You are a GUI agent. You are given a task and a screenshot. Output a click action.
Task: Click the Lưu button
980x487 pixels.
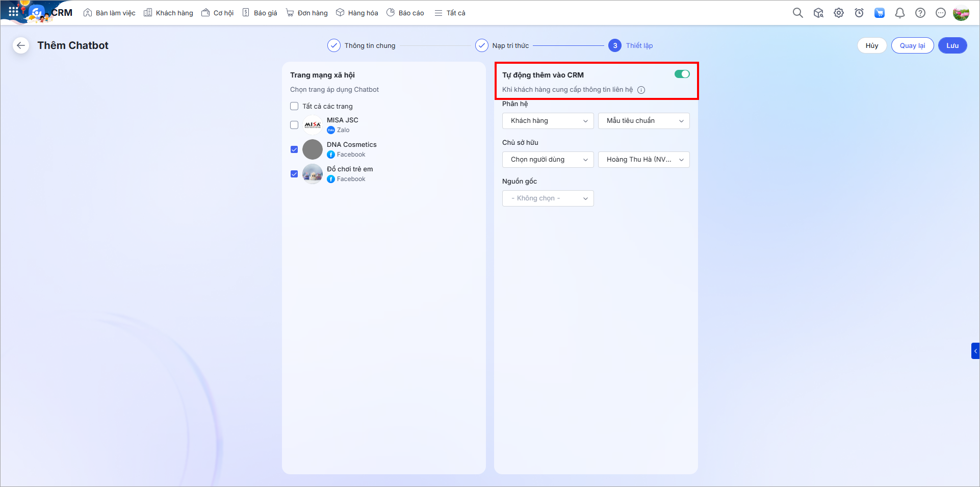tap(952, 45)
